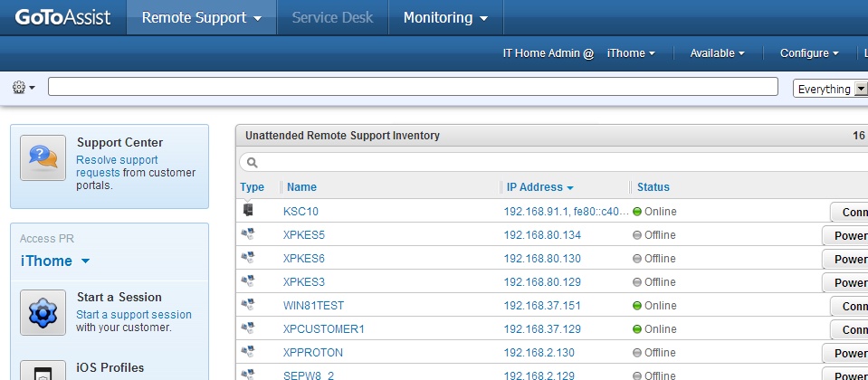The image size is (868, 380).
Task: Click the Start a Session gear icon
Action: [x=43, y=312]
